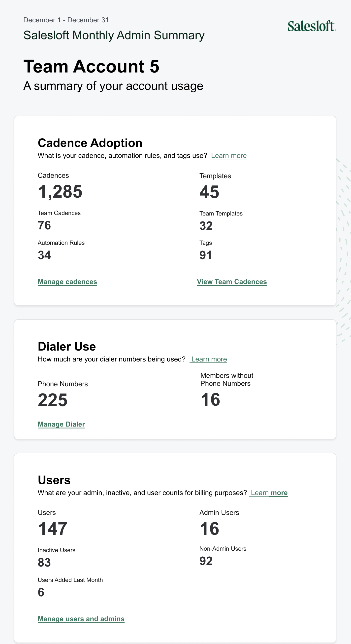Viewport: 351px width, 644px height.
Task: Click the Non-Admin Users value 92
Action: (206, 561)
